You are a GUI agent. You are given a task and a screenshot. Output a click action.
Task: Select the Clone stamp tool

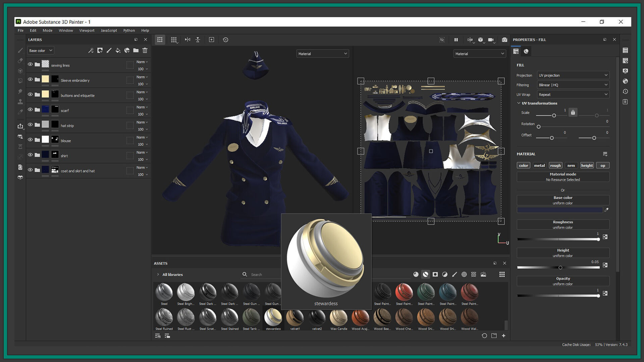tap(20, 101)
